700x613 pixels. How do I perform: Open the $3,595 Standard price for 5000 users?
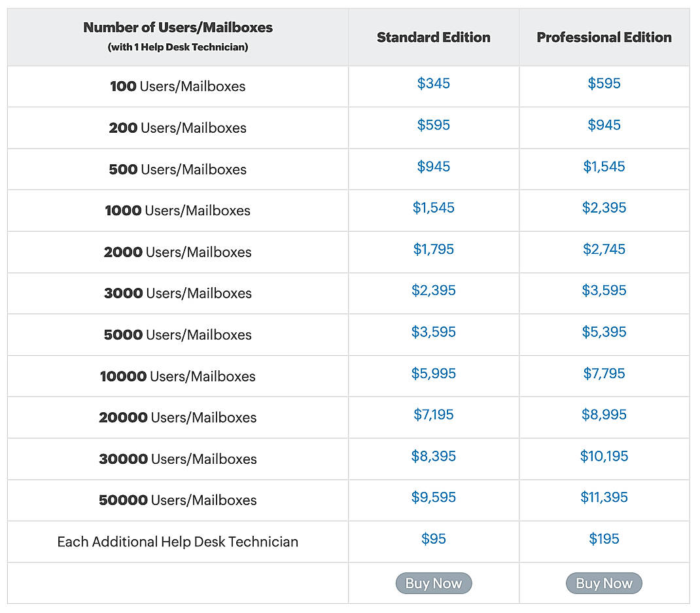(434, 332)
